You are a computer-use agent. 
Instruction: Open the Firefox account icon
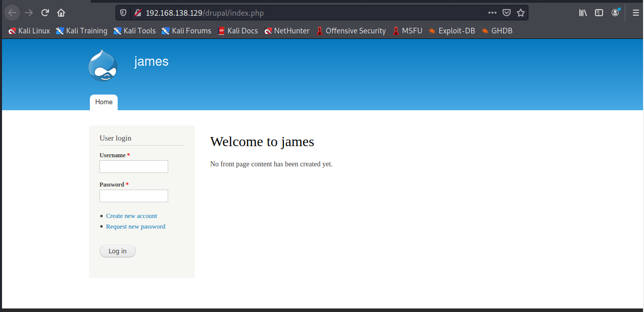click(x=615, y=13)
